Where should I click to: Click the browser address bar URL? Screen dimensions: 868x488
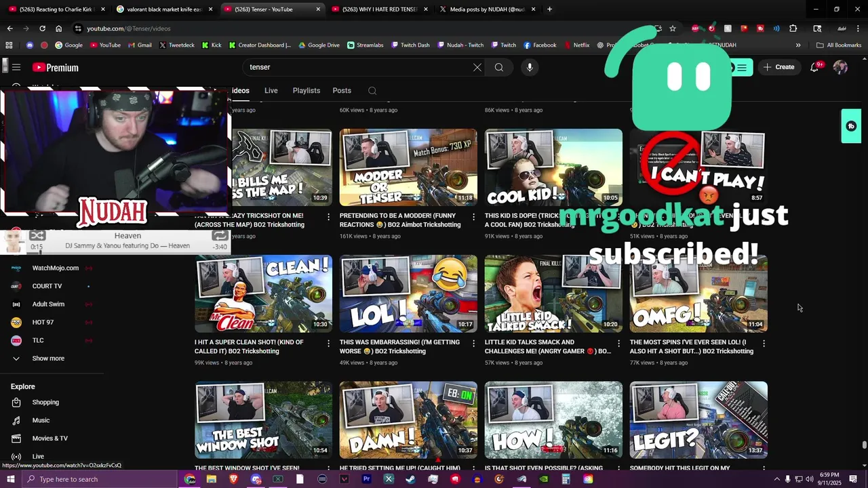point(129,28)
